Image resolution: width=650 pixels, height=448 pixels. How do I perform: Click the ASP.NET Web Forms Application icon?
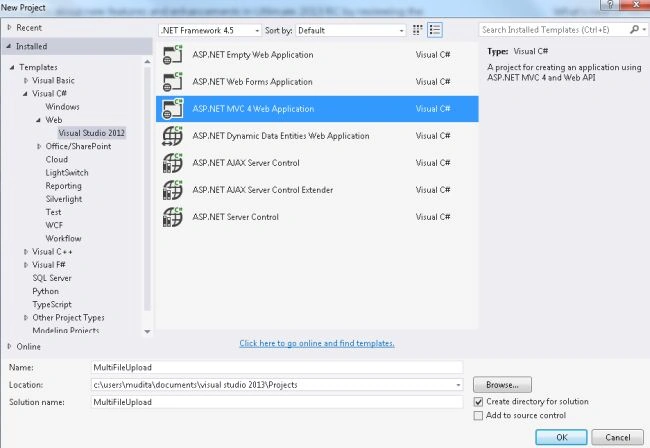(x=172, y=82)
